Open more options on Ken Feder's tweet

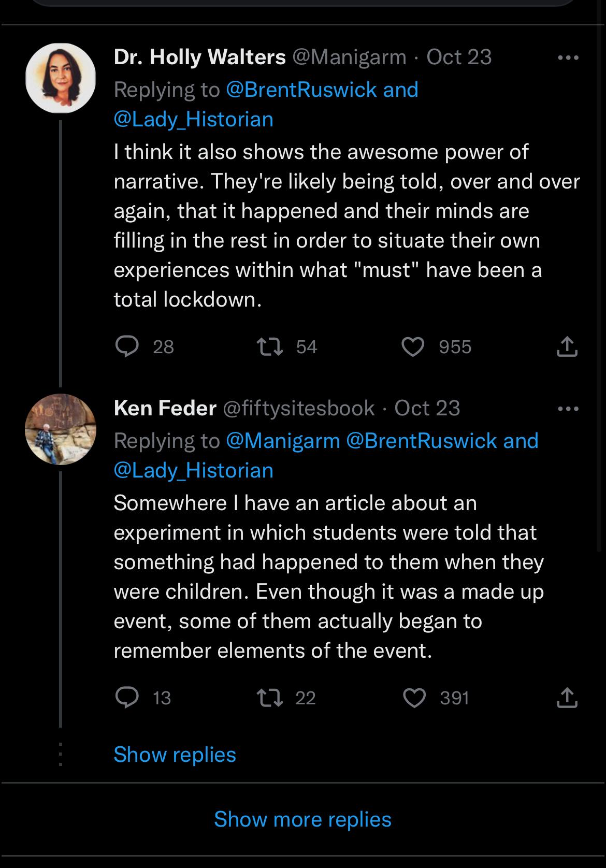568,409
